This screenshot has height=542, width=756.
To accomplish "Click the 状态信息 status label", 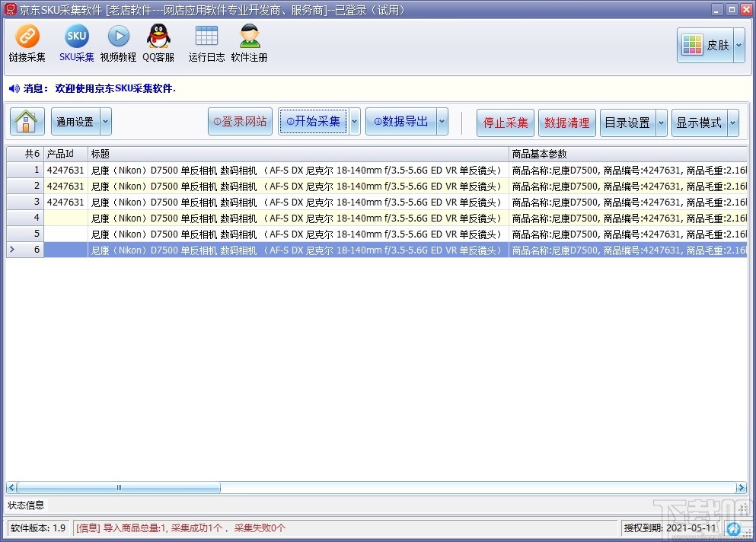I will (x=26, y=505).
